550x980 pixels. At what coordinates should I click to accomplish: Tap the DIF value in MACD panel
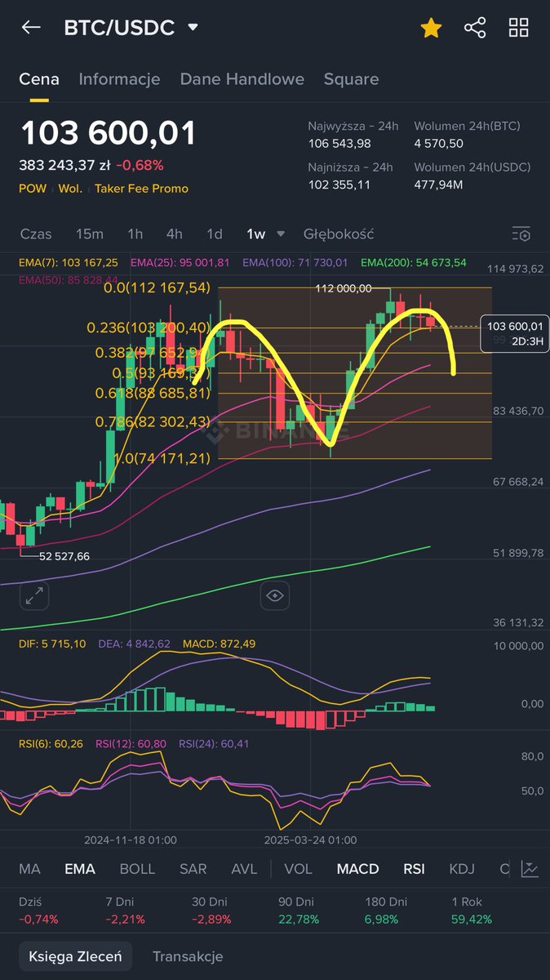[x=52, y=644]
